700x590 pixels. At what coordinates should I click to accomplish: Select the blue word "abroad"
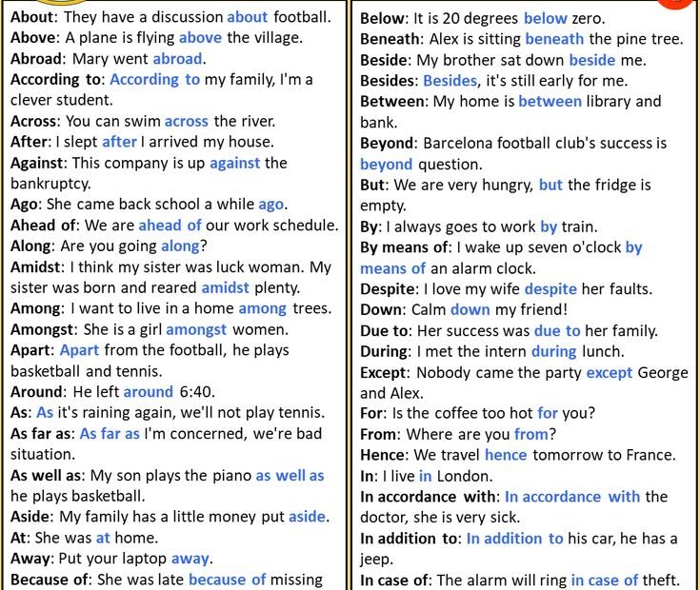pyautogui.click(x=177, y=58)
